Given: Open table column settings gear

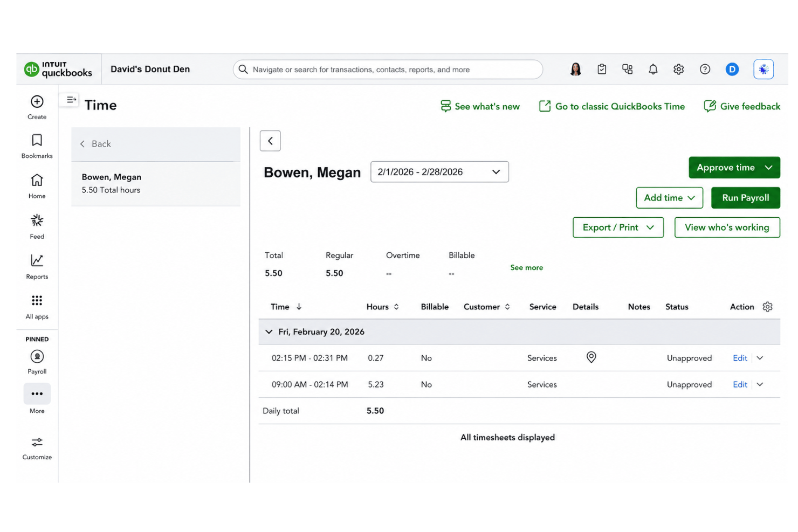Looking at the screenshot, I should pyautogui.click(x=768, y=307).
